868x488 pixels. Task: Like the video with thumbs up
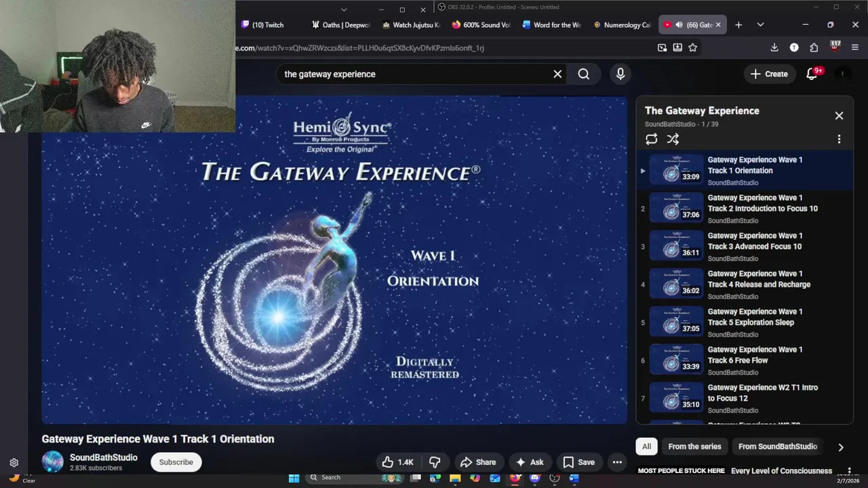coord(397,462)
